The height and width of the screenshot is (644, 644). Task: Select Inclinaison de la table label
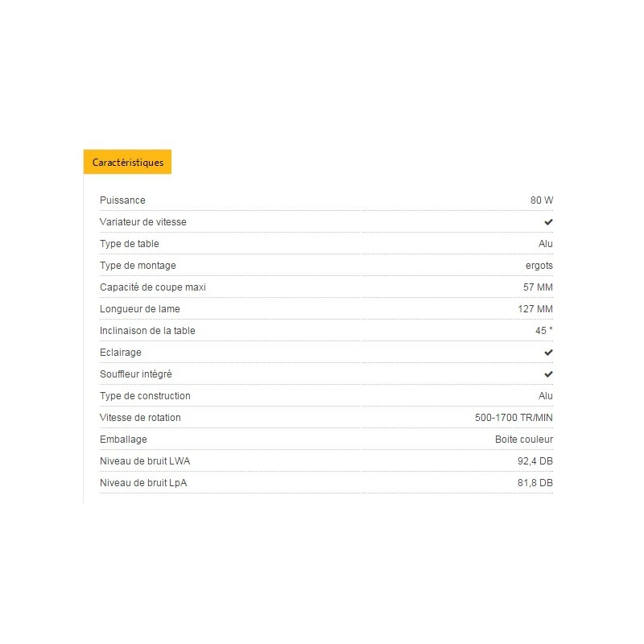[x=147, y=330]
